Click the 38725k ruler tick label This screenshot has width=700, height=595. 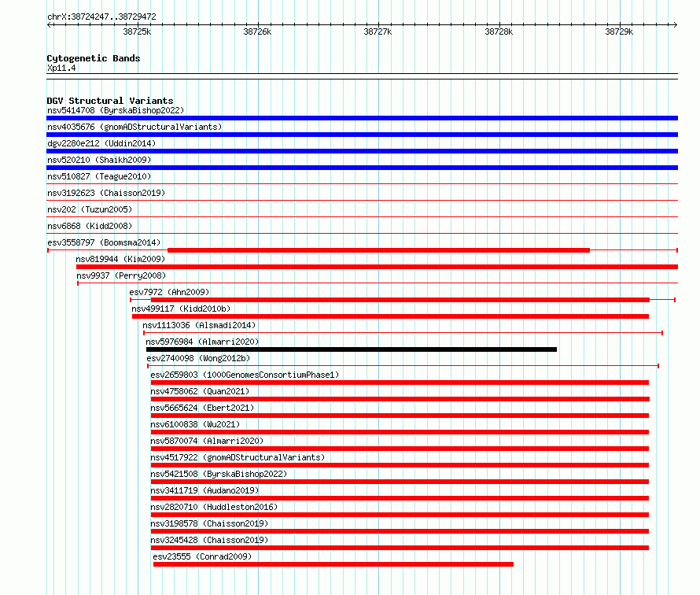coord(137,31)
